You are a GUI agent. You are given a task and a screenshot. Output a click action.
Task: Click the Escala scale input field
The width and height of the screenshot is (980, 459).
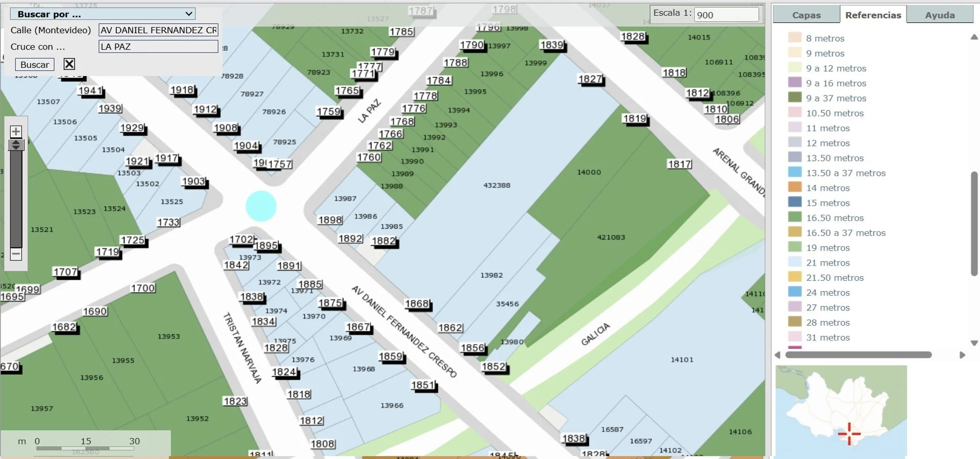(x=726, y=15)
